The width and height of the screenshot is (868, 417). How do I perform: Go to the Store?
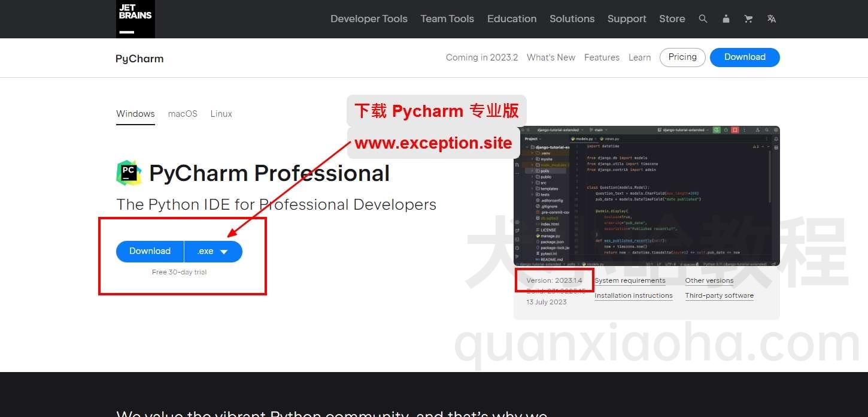pyautogui.click(x=672, y=19)
